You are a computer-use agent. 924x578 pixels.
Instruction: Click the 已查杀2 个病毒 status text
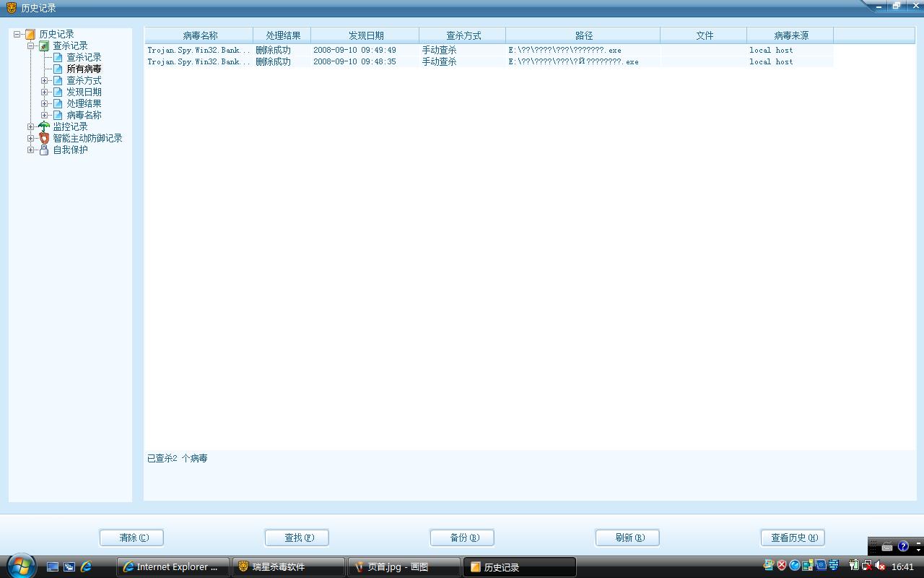coord(178,458)
